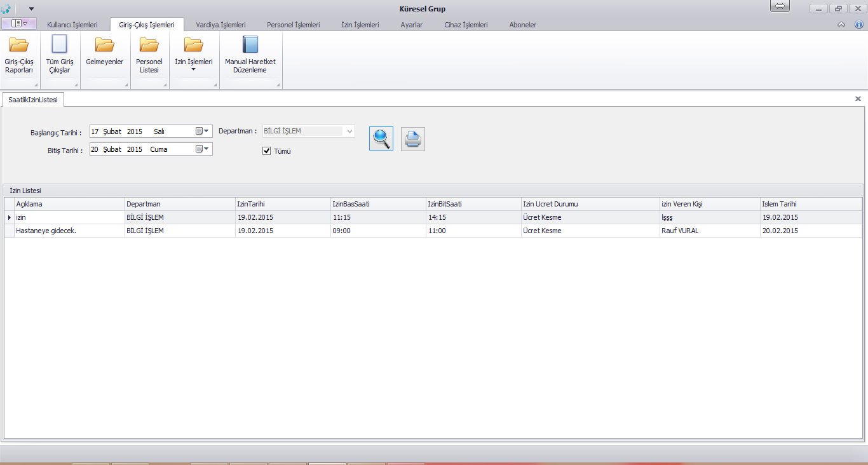
Task: Click the Izin Ucret Durumu column header
Action: point(590,204)
